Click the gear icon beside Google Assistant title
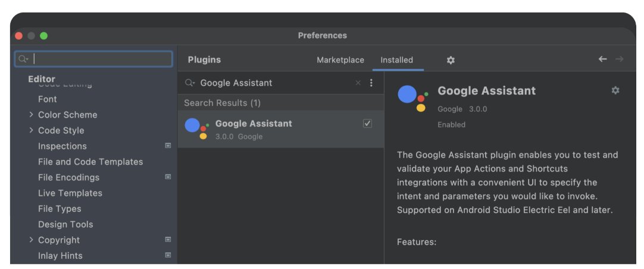 pos(615,90)
